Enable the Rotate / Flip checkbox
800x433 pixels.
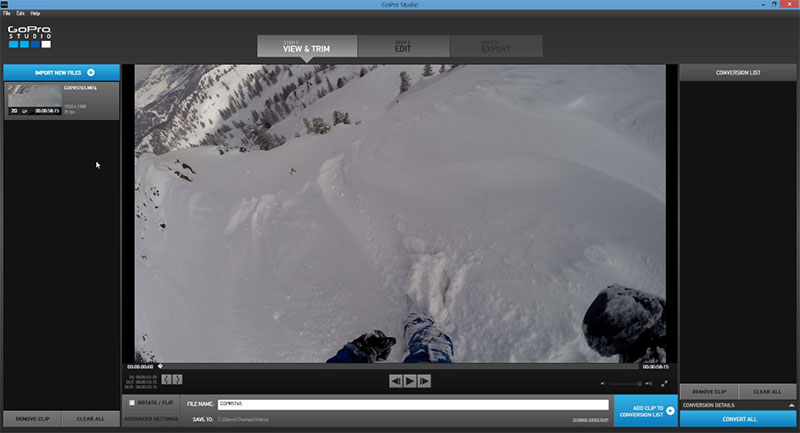[x=131, y=403]
